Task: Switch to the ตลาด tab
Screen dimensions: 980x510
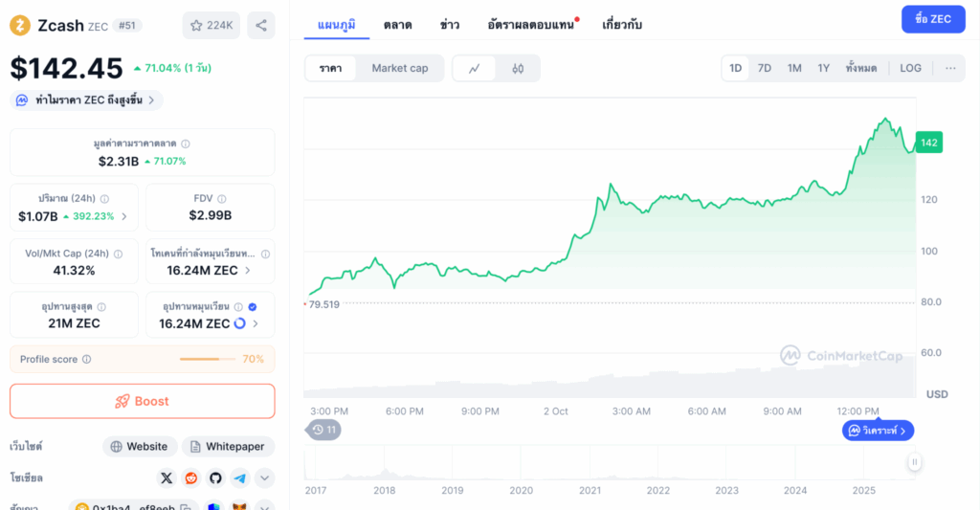Action: pyautogui.click(x=397, y=25)
